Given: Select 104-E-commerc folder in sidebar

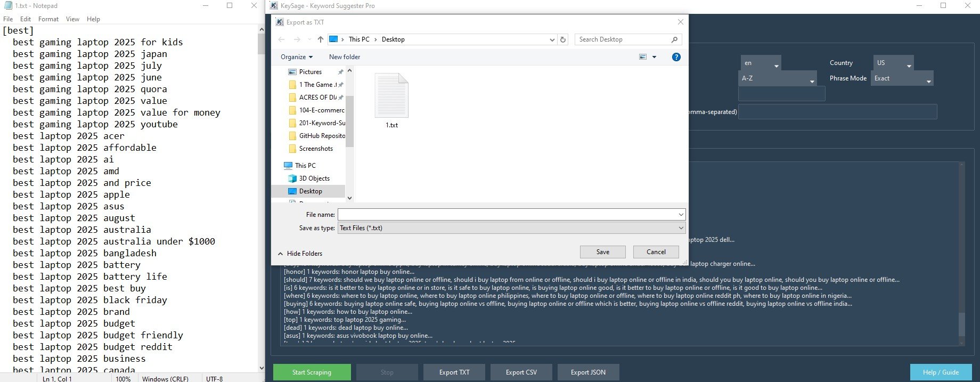Looking at the screenshot, I should coord(316,110).
